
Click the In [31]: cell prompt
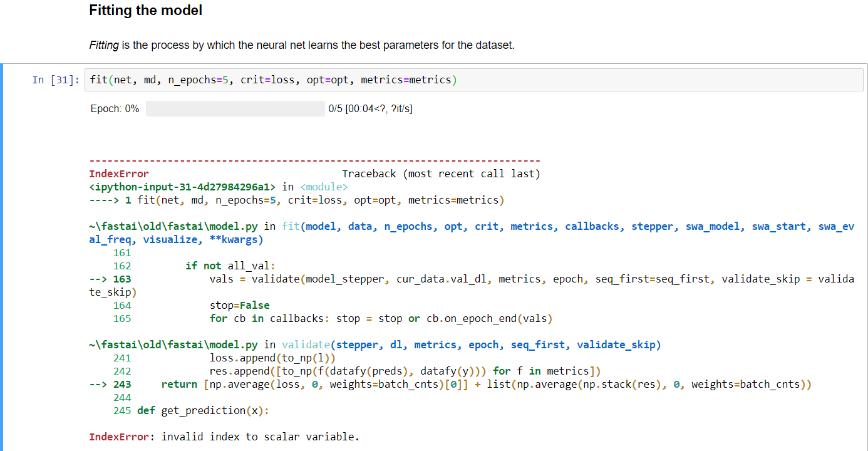56,80
